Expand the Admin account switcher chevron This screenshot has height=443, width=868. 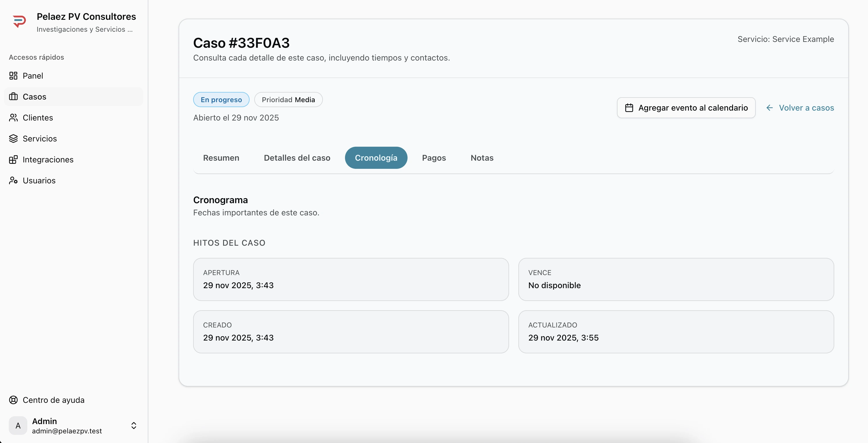[x=134, y=426]
